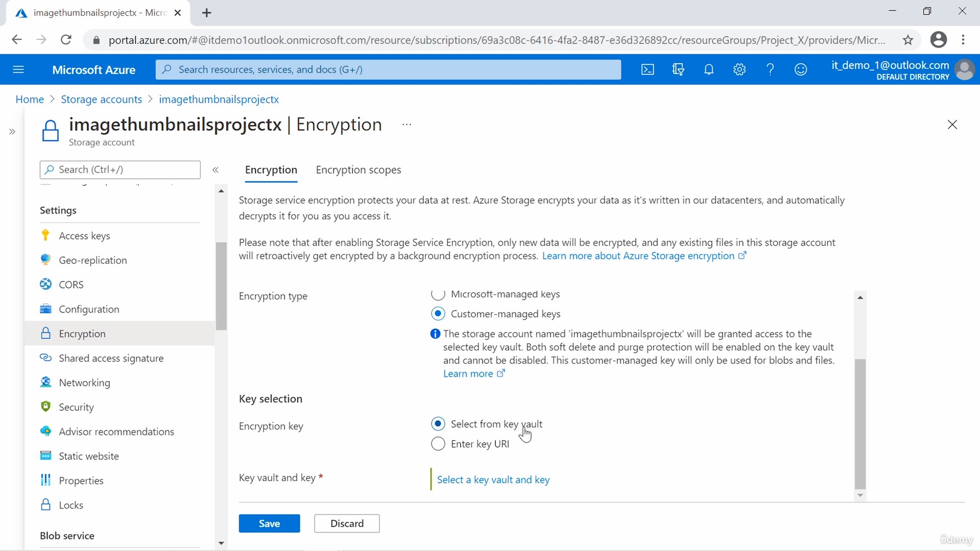This screenshot has height=551, width=980.
Task: Open the feedback smiley icon
Action: coord(801,69)
